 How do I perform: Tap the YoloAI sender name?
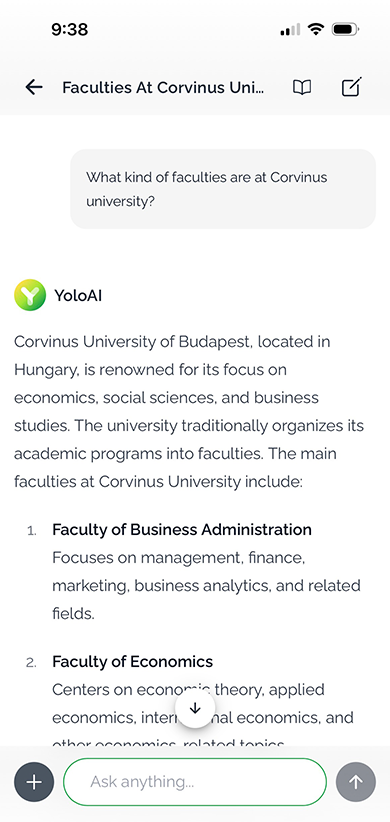click(x=78, y=296)
